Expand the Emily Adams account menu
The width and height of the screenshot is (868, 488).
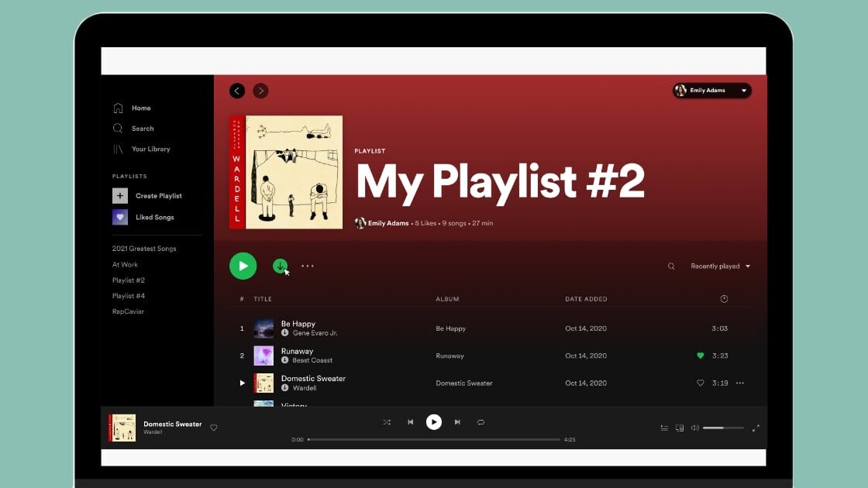click(711, 90)
